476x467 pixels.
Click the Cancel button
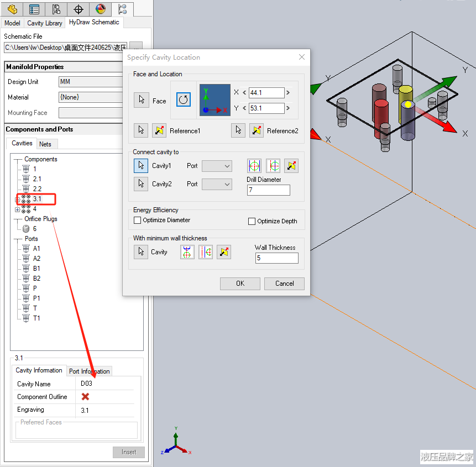[x=284, y=284]
